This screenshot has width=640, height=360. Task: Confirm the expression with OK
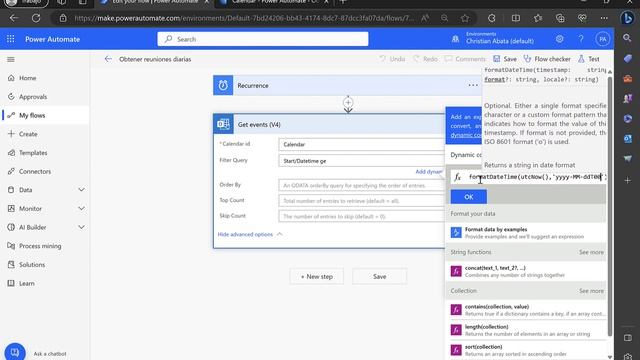[x=469, y=197]
